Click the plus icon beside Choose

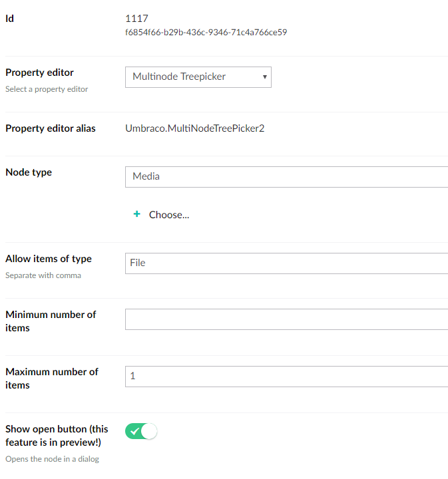click(137, 214)
